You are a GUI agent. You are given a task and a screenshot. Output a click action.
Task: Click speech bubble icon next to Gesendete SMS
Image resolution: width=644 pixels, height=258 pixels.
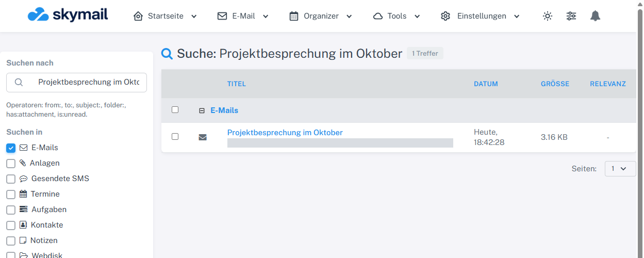(x=23, y=179)
